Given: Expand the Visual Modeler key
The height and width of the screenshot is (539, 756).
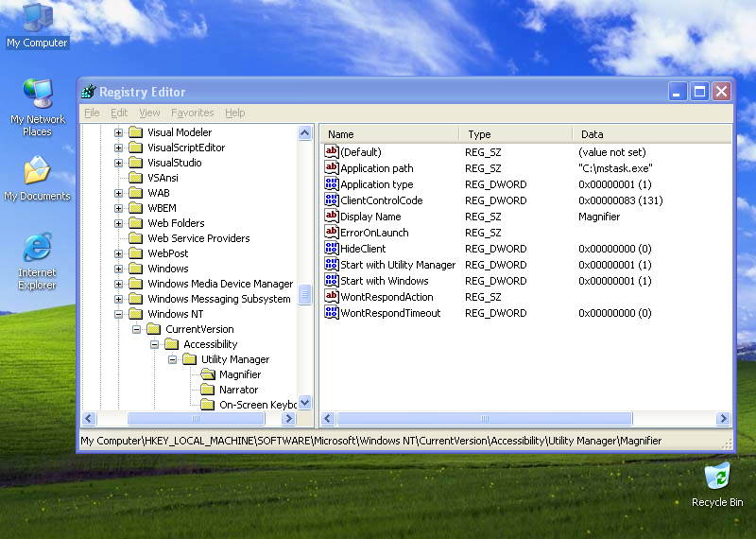Looking at the screenshot, I should [119, 132].
